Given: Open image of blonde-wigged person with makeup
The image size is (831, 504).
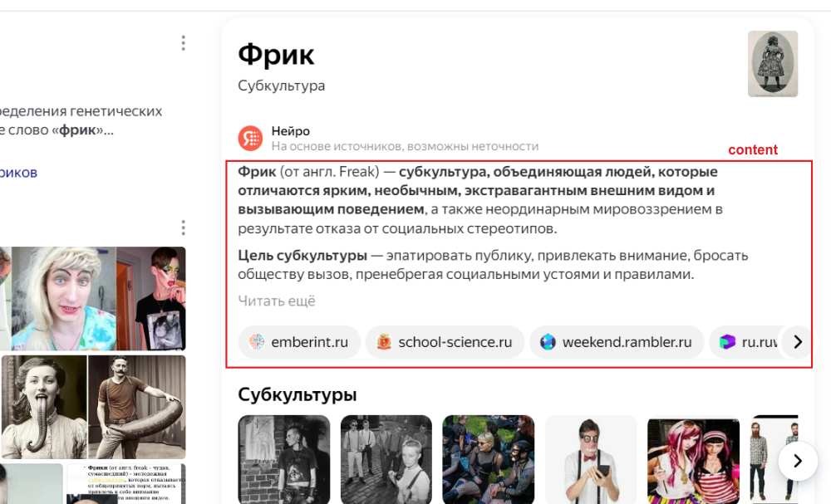Looking at the screenshot, I should (64, 299).
